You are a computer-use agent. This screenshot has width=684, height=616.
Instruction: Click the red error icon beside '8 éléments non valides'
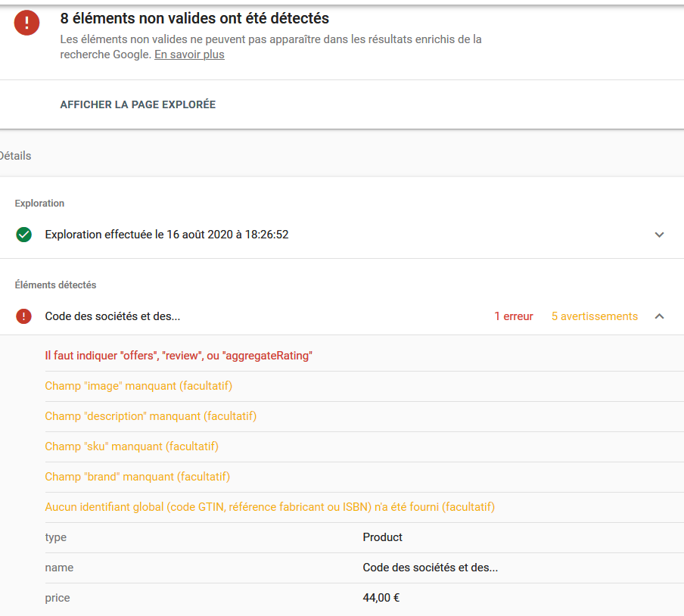[26, 22]
